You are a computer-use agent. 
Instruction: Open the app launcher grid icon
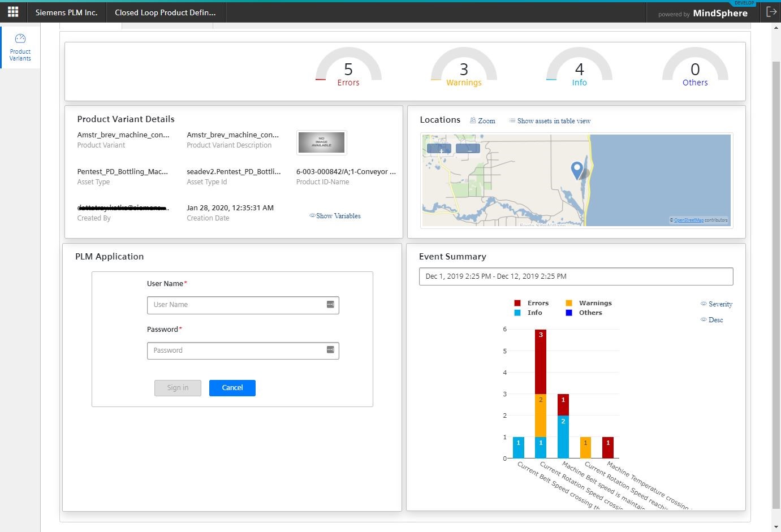tap(13, 12)
